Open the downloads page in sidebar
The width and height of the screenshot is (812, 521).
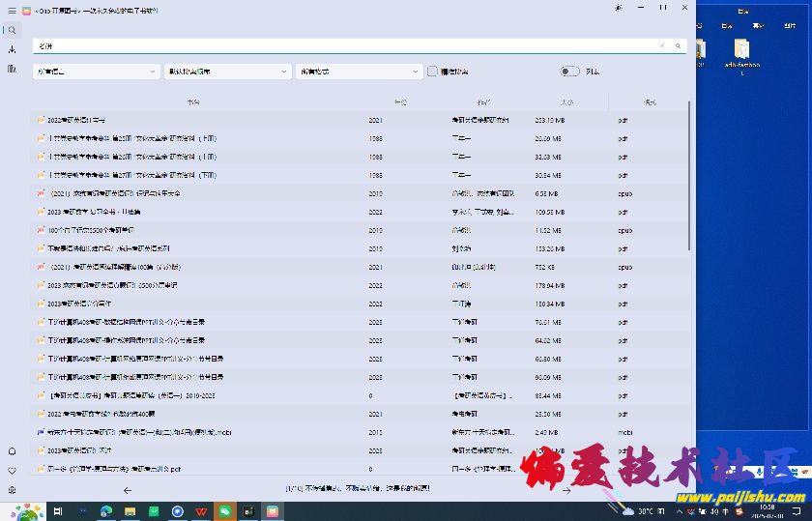(12, 49)
